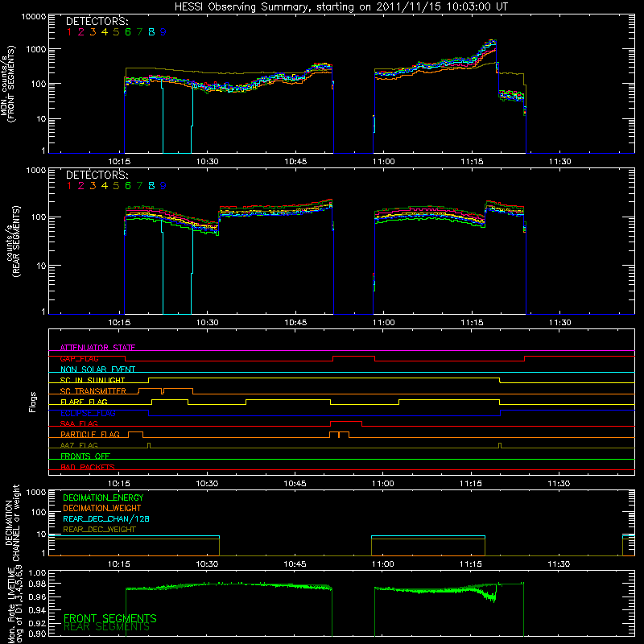The height and width of the screenshot is (644, 644).
Task: Click the ATTENUATOR_STATE flag label
Action: click(x=97, y=348)
